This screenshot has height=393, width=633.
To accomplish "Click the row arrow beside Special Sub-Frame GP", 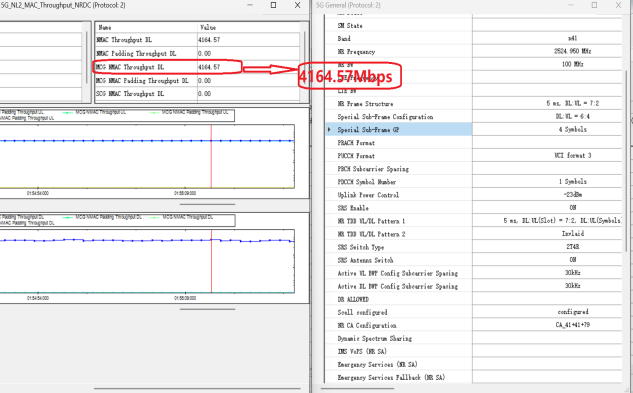I will pyautogui.click(x=330, y=130).
